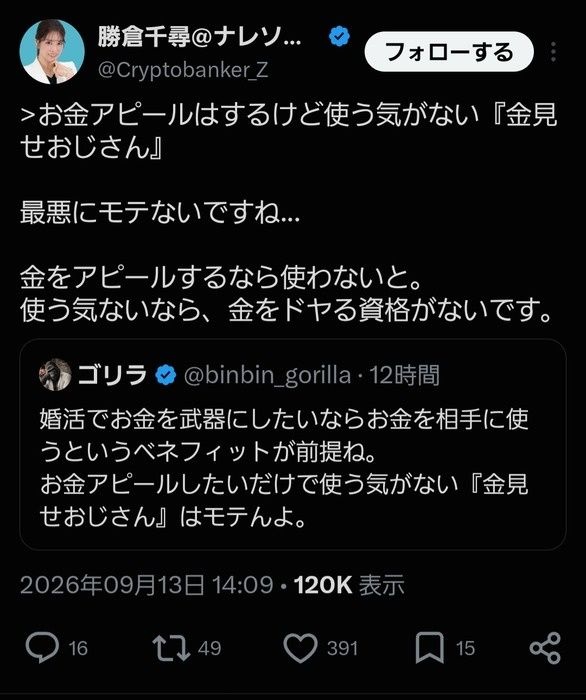Click the 2026年09月13日 14:09 timestamp
Image resolution: width=586 pixels, height=700 pixels.
point(146,584)
